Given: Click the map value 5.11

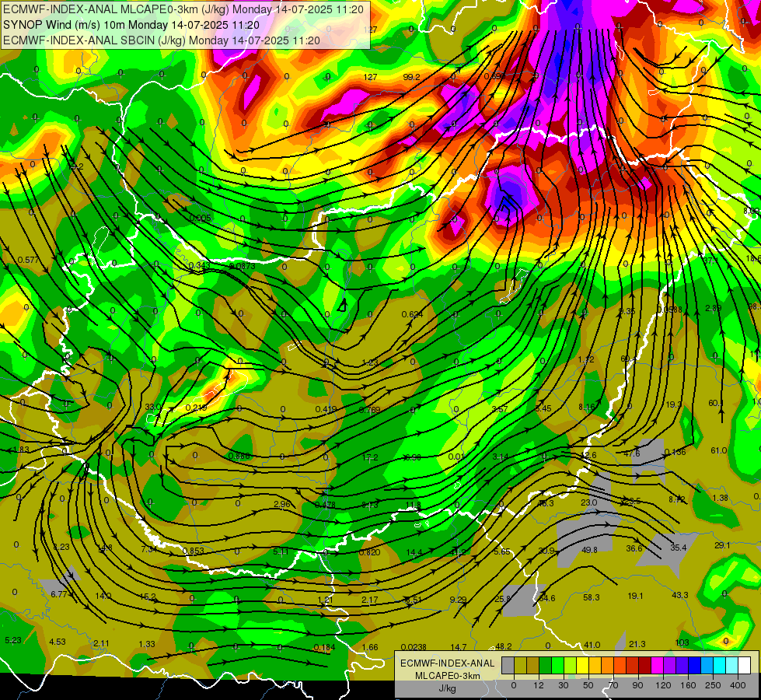Looking at the screenshot, I should [281, 551].
